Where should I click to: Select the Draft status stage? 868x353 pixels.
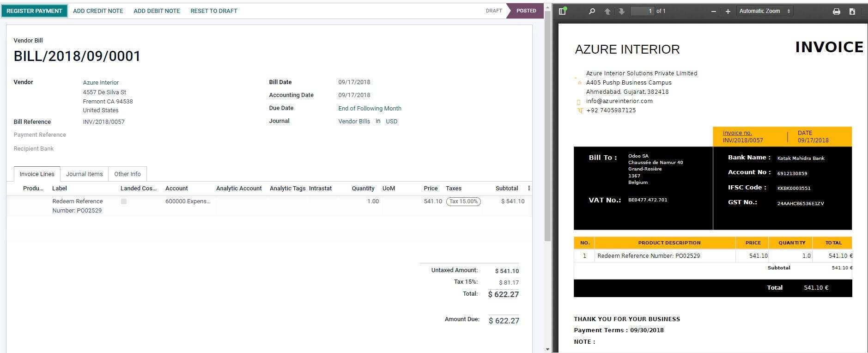point(494,11)
